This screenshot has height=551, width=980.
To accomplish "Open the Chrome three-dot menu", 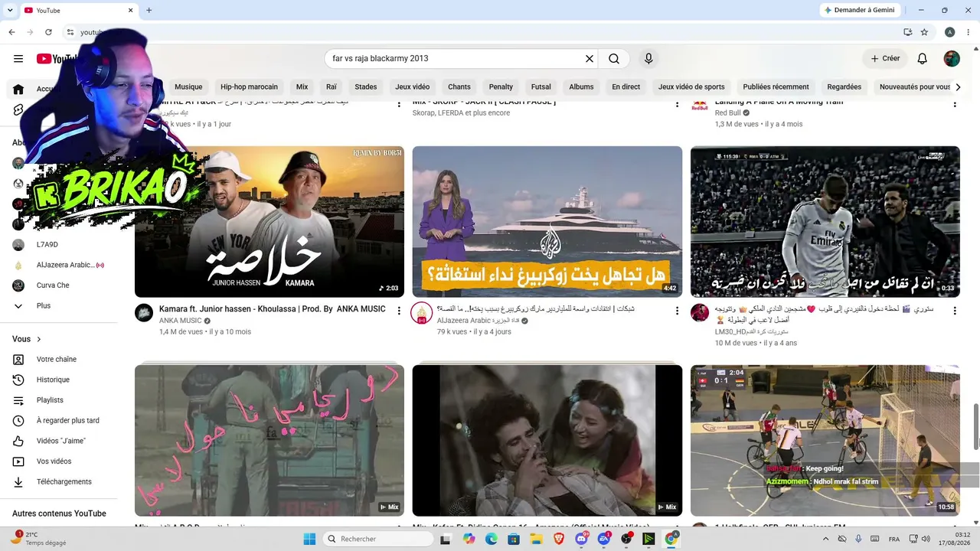I will [x=968, y=32].
